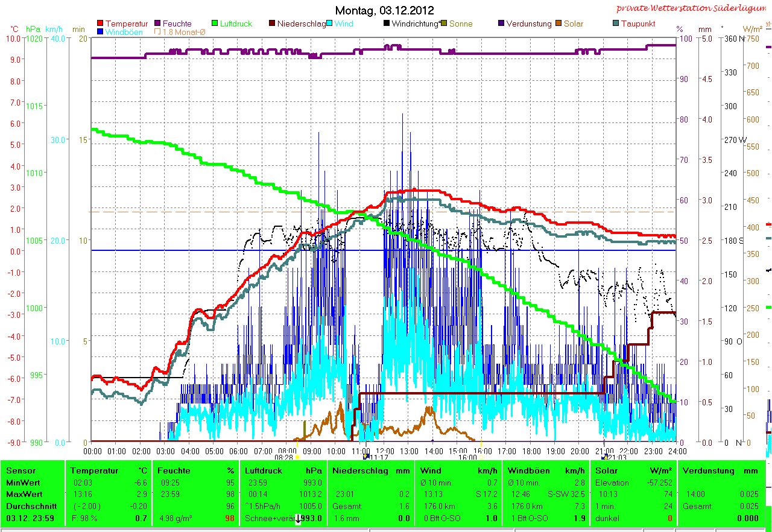772x532 pixels.
Task: Click the green Luftdruck legend square
Action: [215, 24]
